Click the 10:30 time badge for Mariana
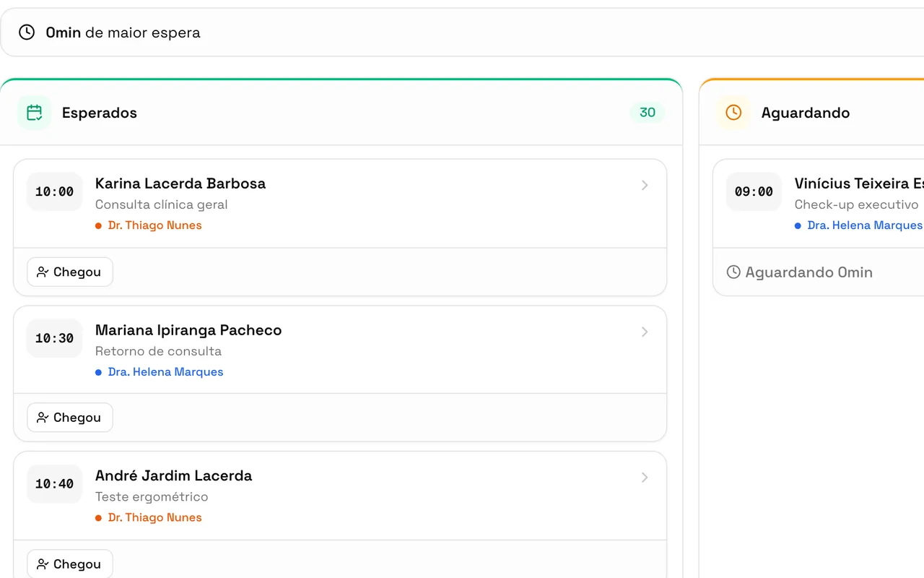The width and height of the screenshot is (924, 578). pos(55,338)
